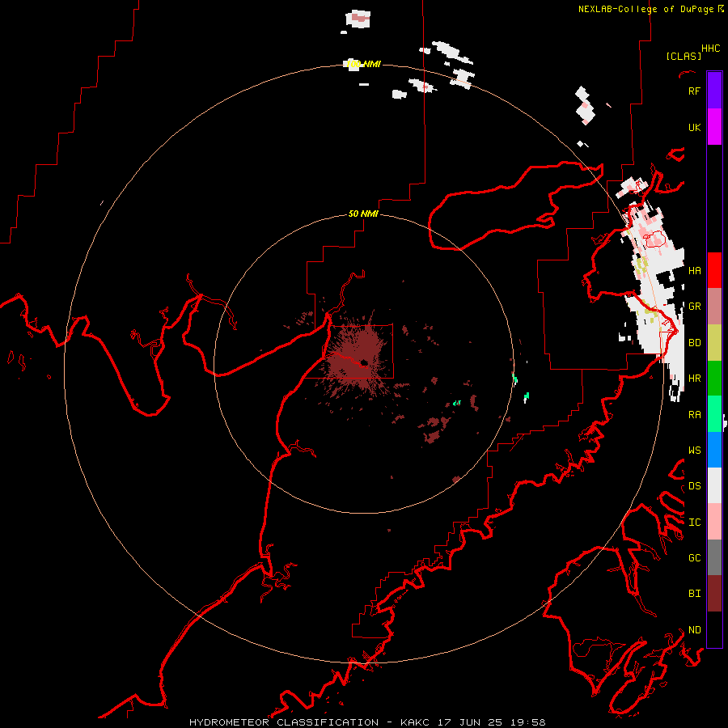The width and height of the screenshot is (728, 728).
Task: Click the 'WS' legend label text
Action: (694, 450)
